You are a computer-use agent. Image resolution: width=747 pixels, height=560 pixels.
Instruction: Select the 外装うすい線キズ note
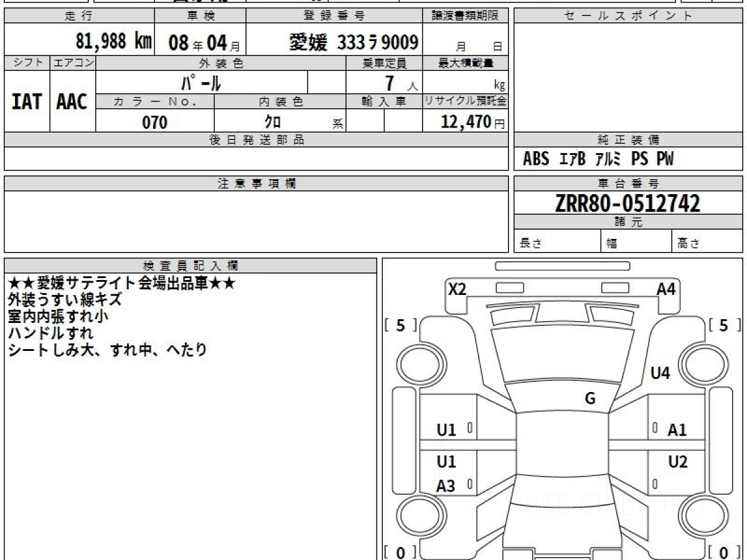[x=65, y=300]
